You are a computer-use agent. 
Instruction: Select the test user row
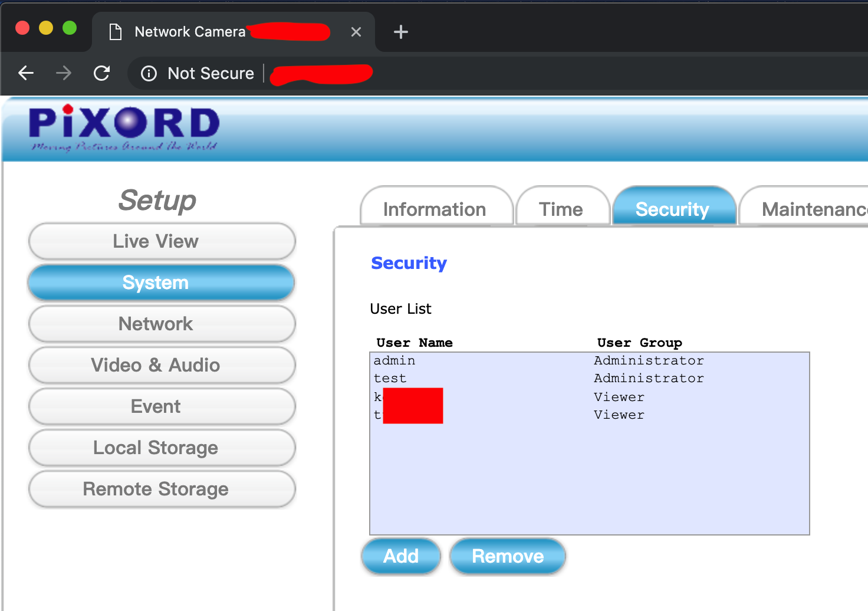590,378
